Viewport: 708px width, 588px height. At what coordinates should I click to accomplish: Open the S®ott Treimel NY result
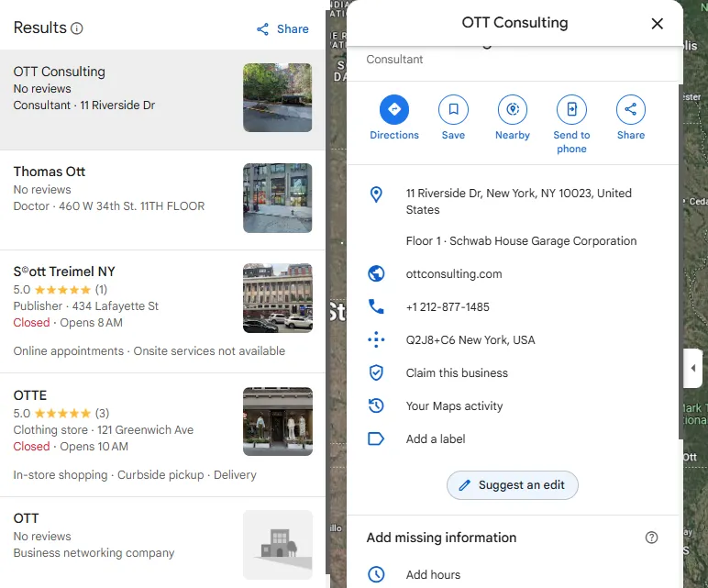(x=162, y=312)
